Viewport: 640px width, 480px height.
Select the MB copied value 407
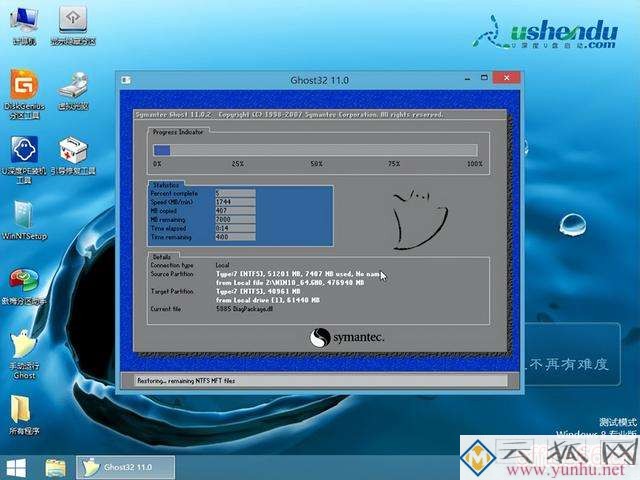(236, 211)
